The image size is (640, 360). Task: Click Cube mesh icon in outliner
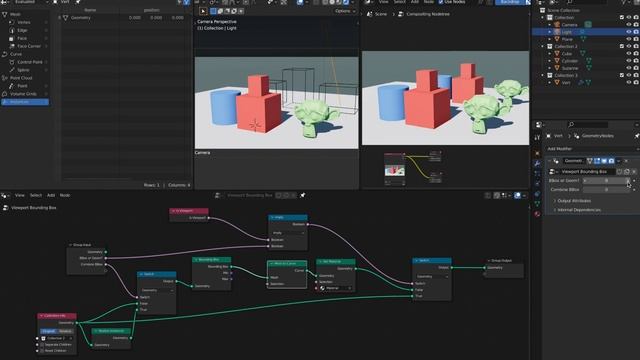557,53
